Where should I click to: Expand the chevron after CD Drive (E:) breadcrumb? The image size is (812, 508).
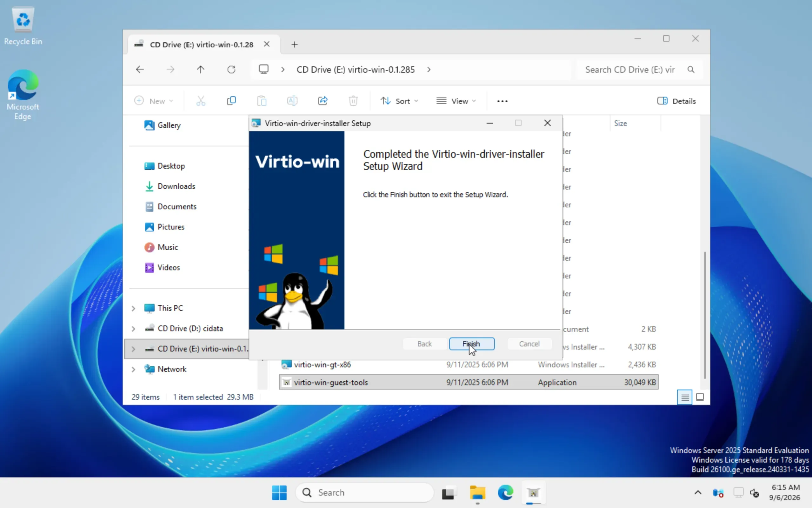429,70
